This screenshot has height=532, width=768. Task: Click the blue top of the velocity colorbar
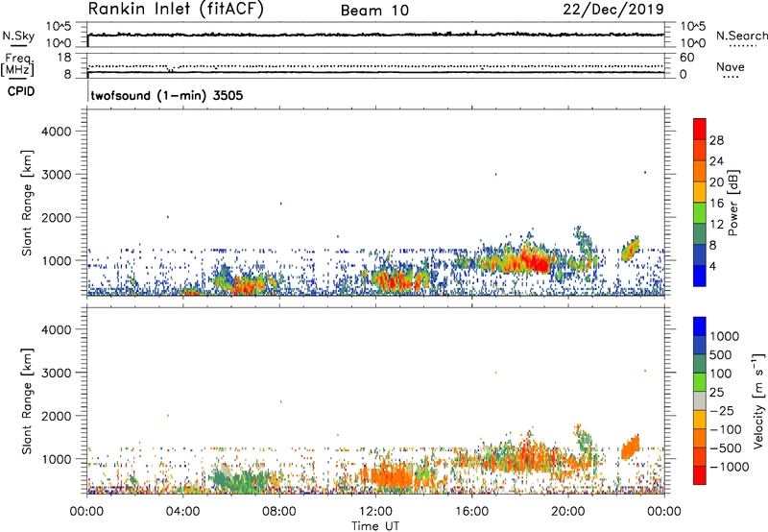700,326
